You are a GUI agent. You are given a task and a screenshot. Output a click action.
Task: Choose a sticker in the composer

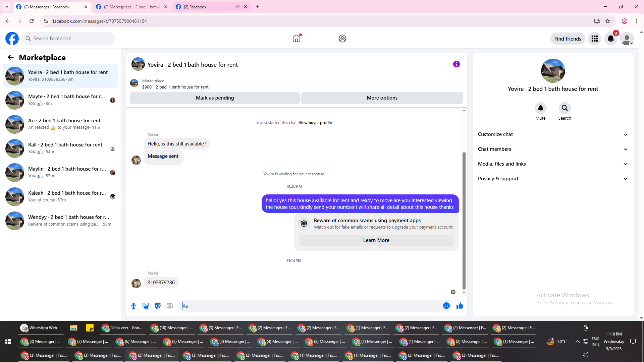(158, 306)
